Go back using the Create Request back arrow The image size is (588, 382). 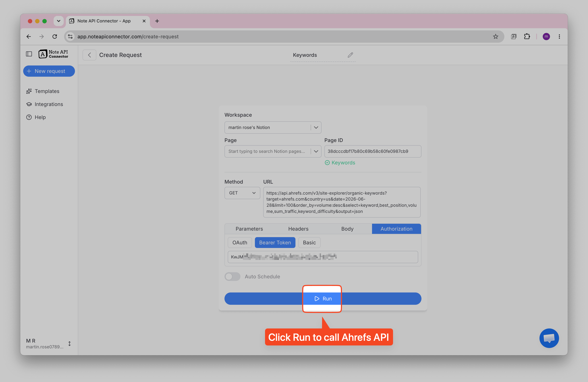pyautogui.click(x=89, y=55)
